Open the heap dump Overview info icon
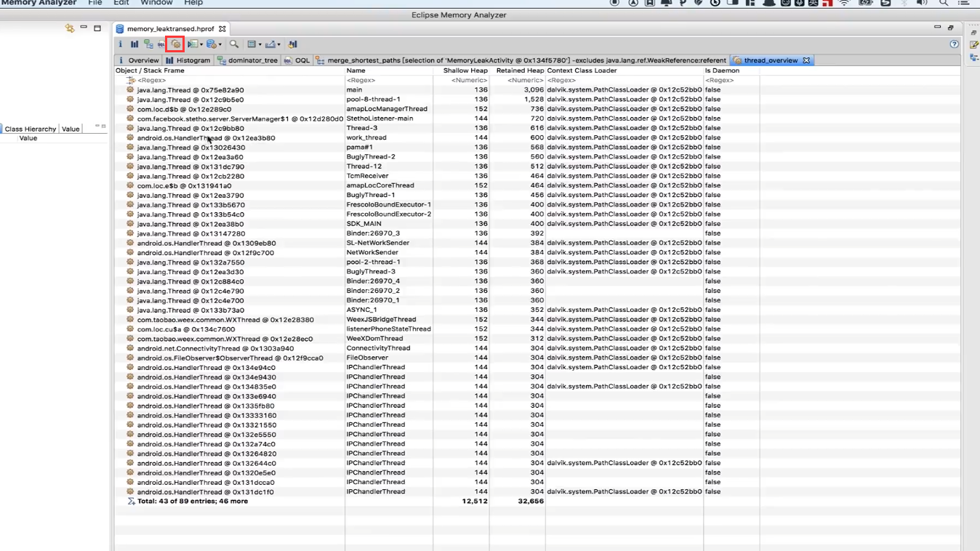Screen dimensions: 980x551 (120, 44)
